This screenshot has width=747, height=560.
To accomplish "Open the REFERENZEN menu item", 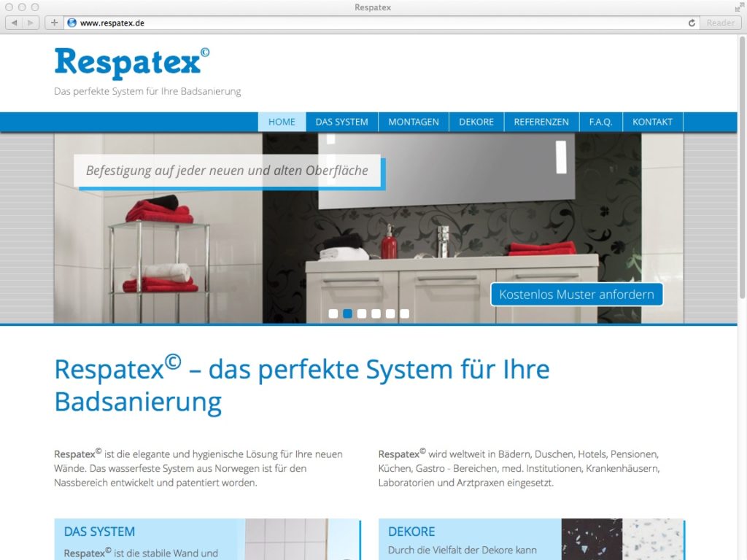I will pyautogui.click(x=541, y=122).
